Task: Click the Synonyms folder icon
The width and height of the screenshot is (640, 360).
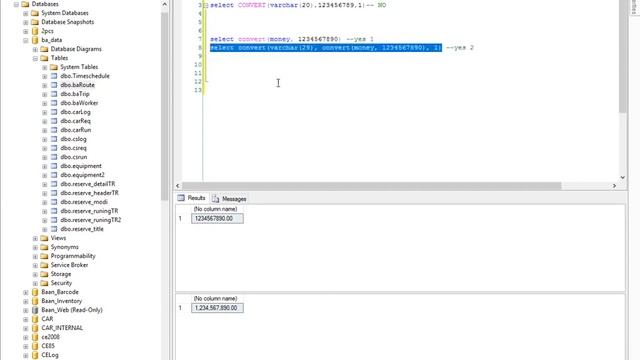Action: (x=44, y=247)
